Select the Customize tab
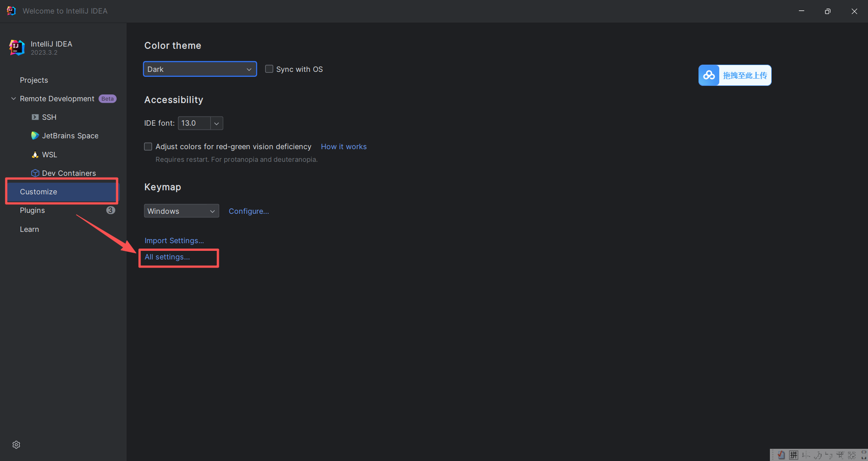Viewport: 868px width, 461px height. (63, 192)
